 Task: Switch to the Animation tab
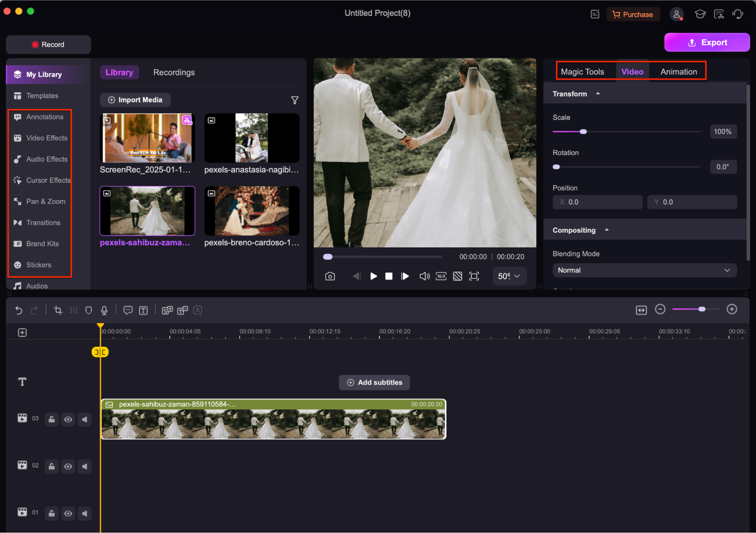click(x=678, y=72)
